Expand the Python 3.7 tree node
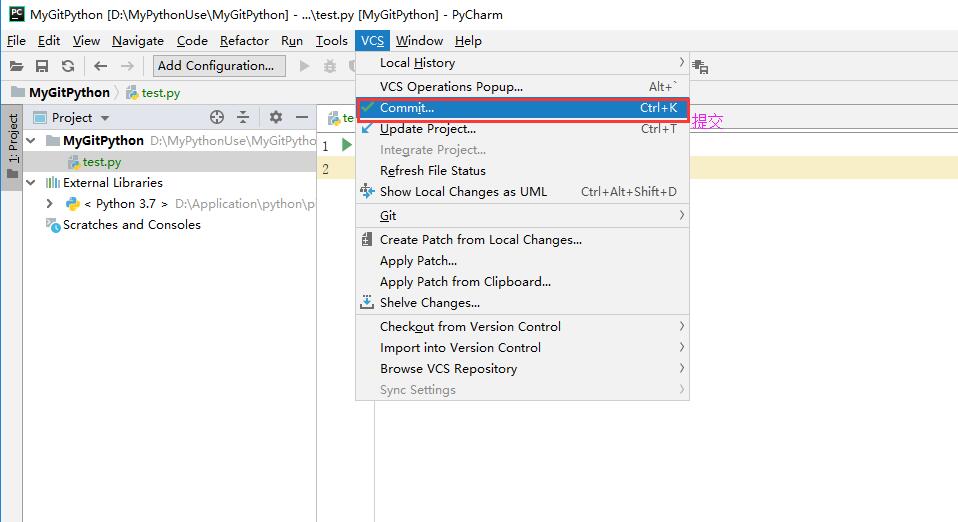This screenshot has height=522, width=958. [49, 204]
